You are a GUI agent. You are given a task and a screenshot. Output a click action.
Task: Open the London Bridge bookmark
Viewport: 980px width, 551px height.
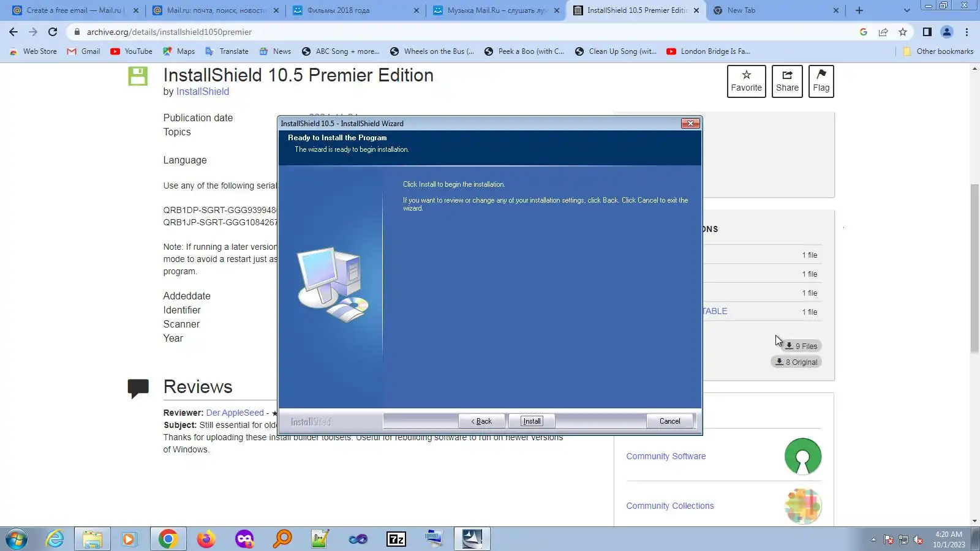708,51
